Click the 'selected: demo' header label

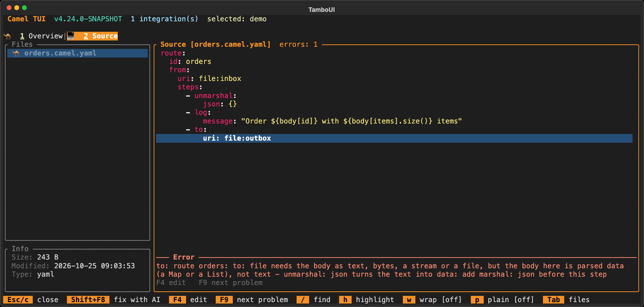point(237,19)
